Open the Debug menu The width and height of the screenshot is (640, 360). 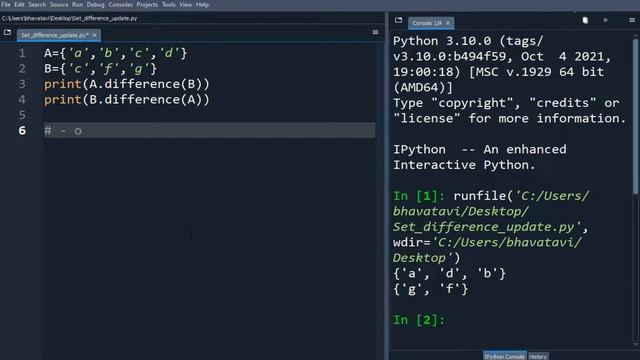(96, 4)
